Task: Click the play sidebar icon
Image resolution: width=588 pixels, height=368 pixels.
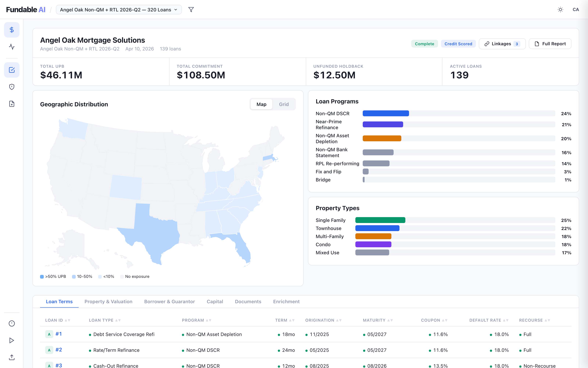Action: coord(12,341)
